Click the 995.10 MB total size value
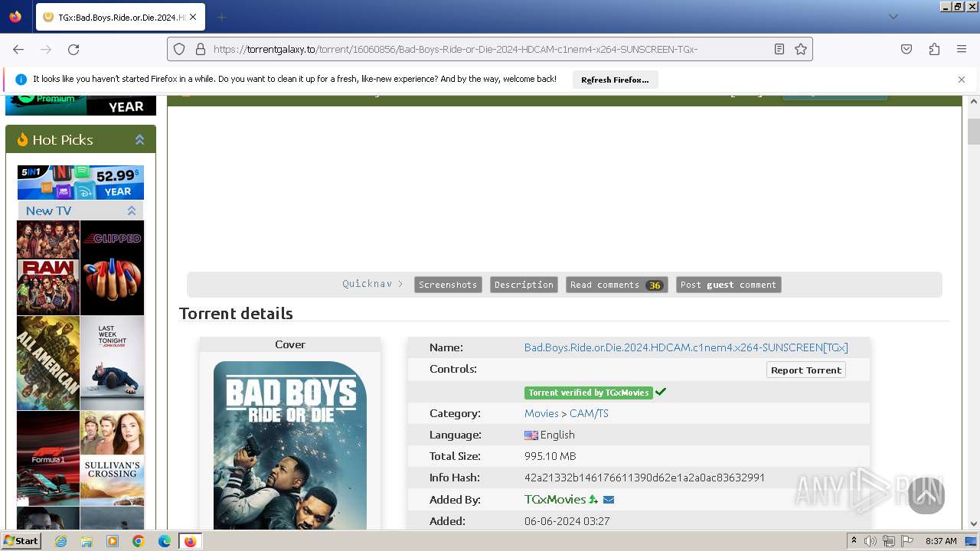This screenshot has height=551, width=980. click(x=550, y=456)
